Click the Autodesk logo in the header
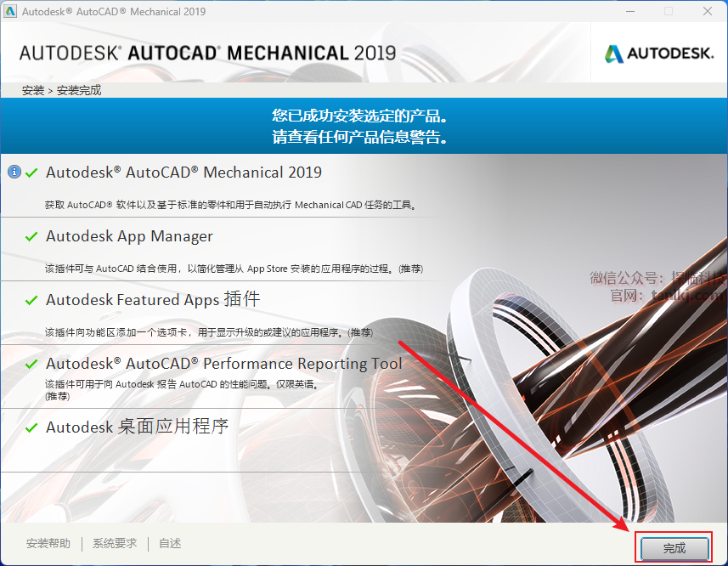 point(658,54)
